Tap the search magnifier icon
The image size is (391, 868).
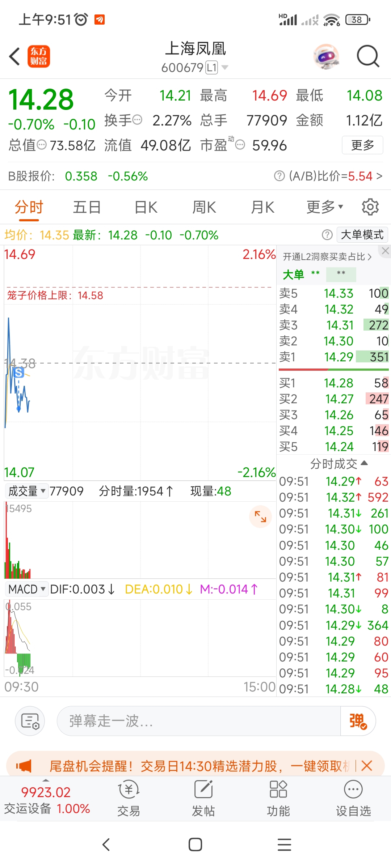[x=368, y=56]
